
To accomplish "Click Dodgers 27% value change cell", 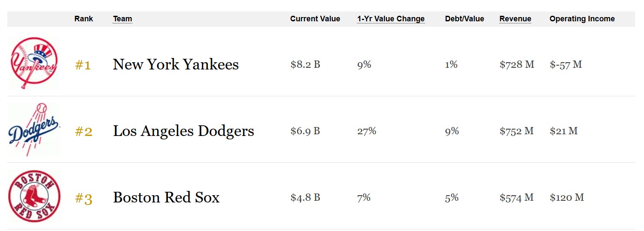I will tap(367, 131).
